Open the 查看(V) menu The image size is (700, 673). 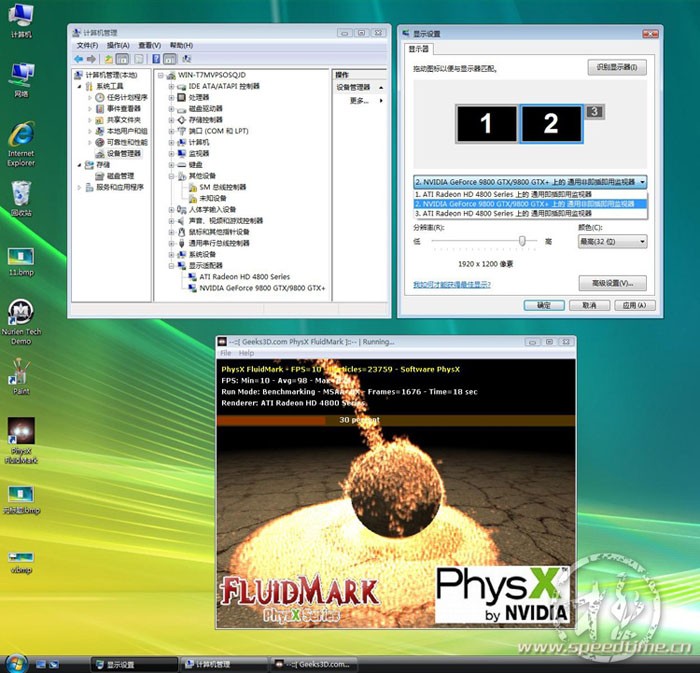149,46
